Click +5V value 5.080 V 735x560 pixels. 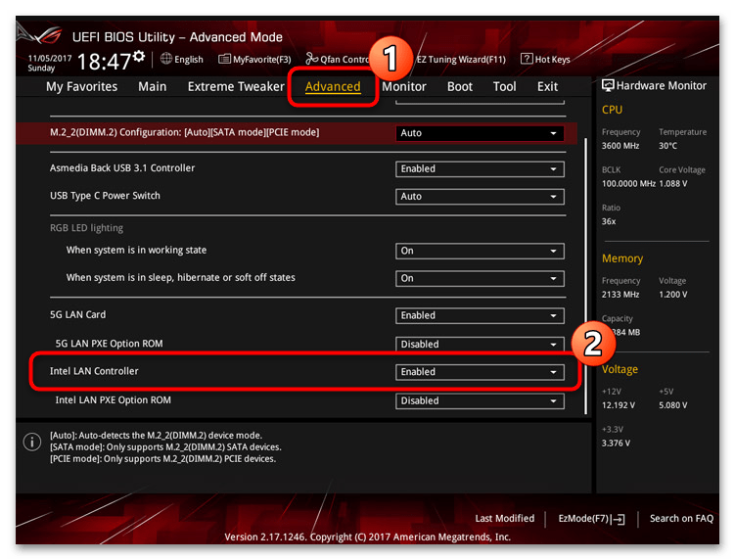pos(673,405)
